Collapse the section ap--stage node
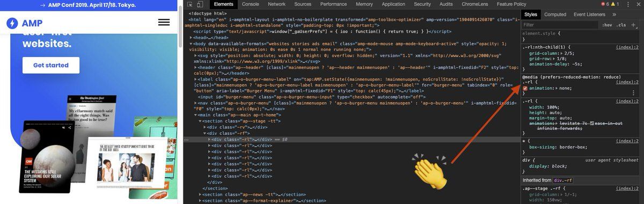This screenshot has height=204, width=644. 200,121
